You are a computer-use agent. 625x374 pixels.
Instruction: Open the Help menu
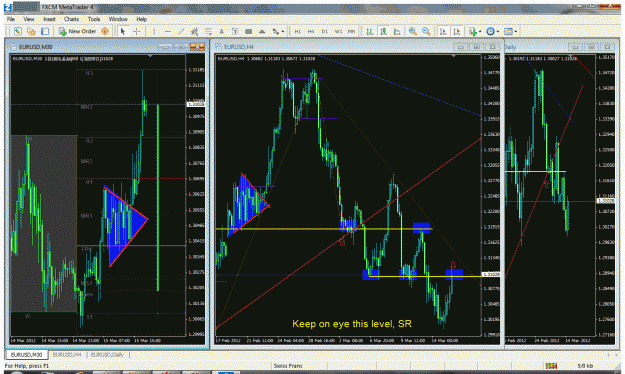click(x=142, y=19)
